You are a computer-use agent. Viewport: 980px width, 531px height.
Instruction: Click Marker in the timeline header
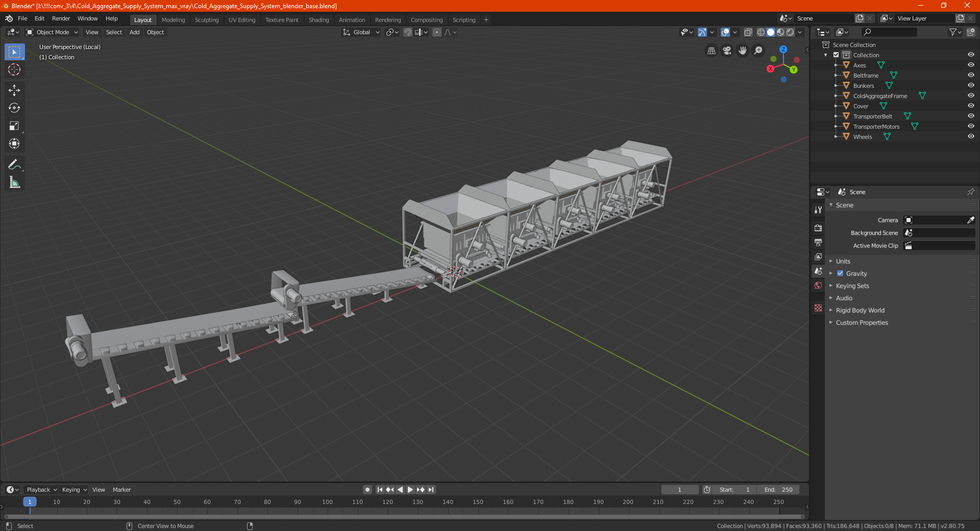[121, 490]
